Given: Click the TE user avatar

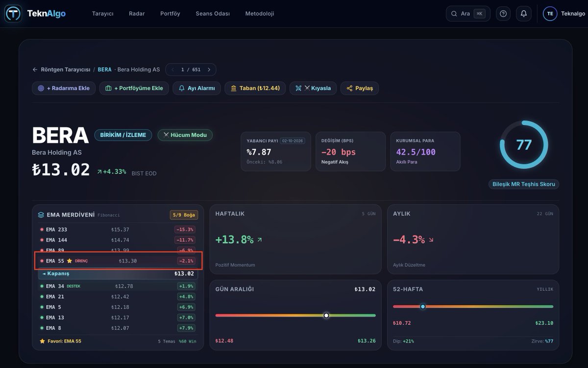Looking at the screenshot, I should click(x=550, y=14).
